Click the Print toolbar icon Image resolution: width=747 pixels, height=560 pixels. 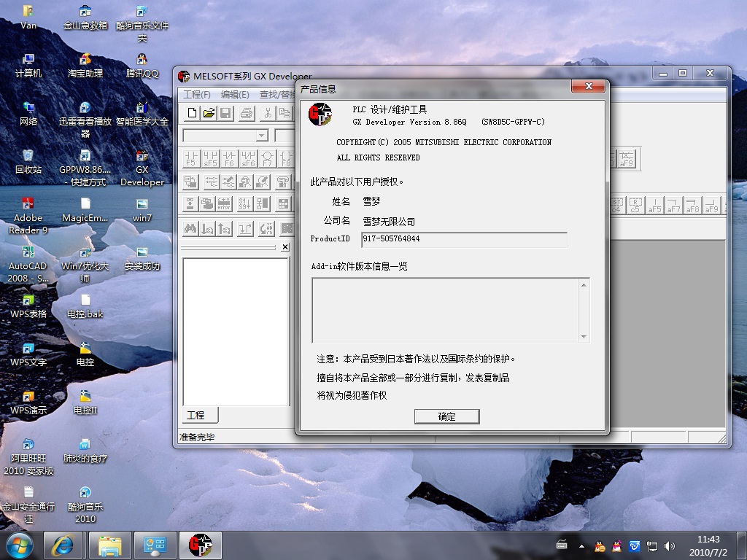click(247, 112)
